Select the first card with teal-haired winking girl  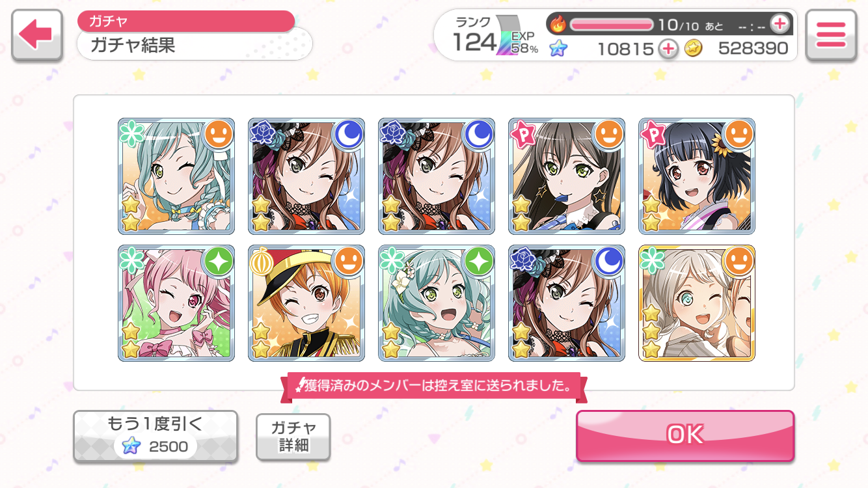click(176, 176)
